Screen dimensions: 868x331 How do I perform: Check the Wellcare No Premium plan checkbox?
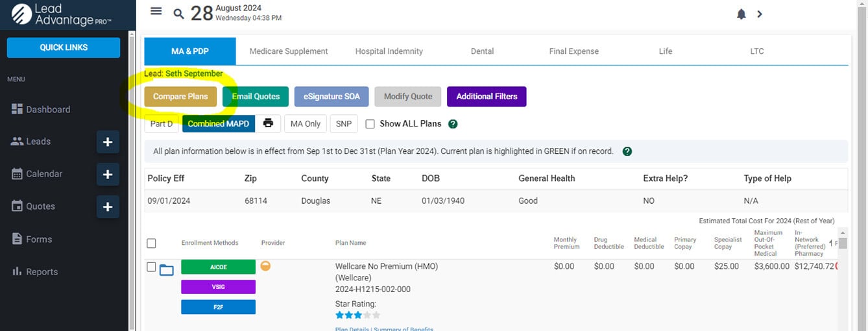(x=151, y=267)
